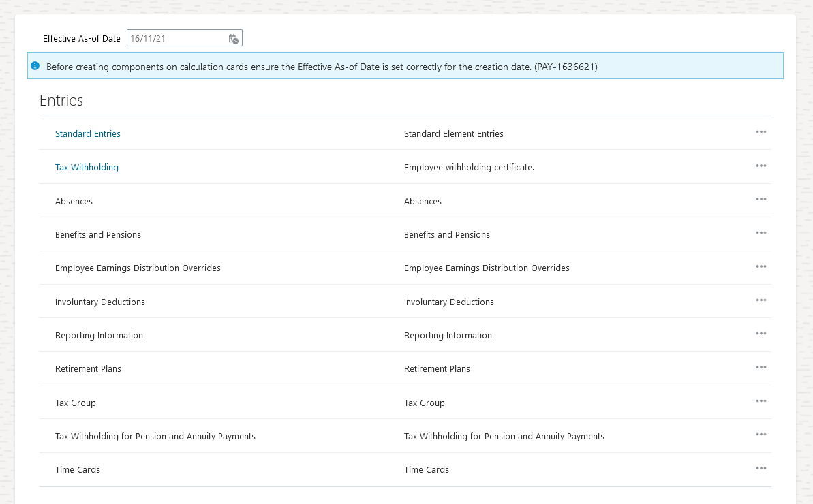Viewport: 813px width, 504px height.
Task: Open actions menu for Time Cards row
Action: coord(761,468)
